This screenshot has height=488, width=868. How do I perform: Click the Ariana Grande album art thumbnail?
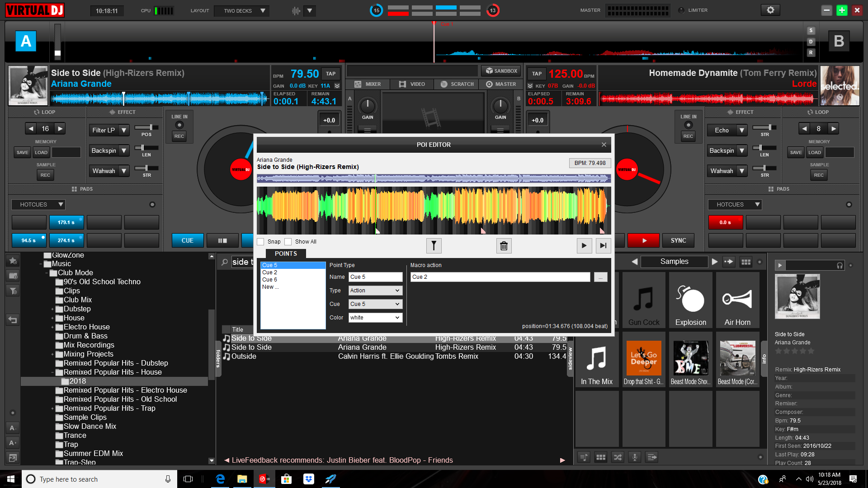pos(28,85)
